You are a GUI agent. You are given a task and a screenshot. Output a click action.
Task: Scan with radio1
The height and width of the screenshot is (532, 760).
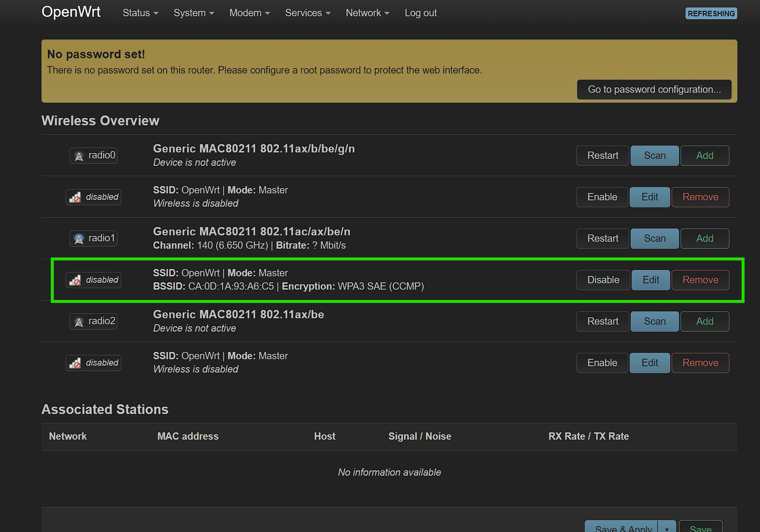pos(654,238)
